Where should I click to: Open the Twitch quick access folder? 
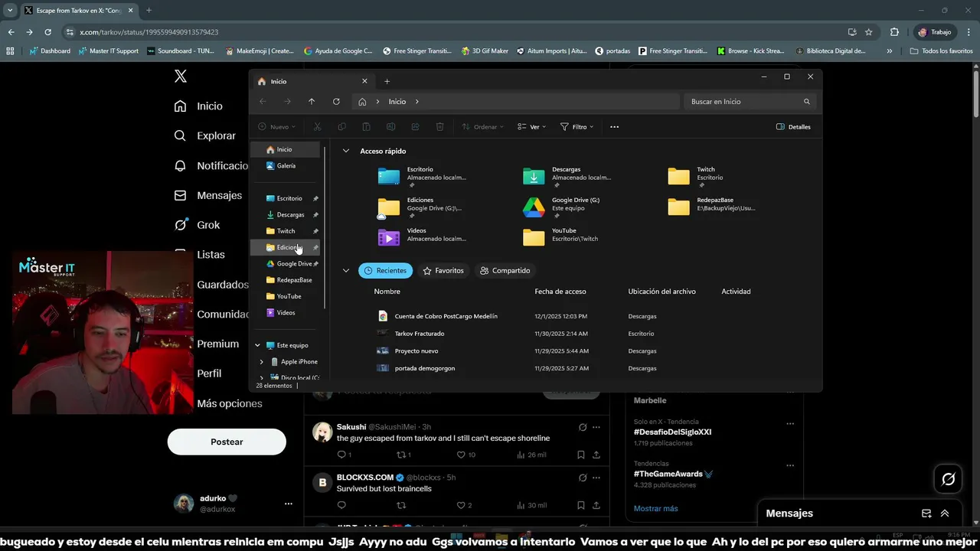(x=697, y=177)
